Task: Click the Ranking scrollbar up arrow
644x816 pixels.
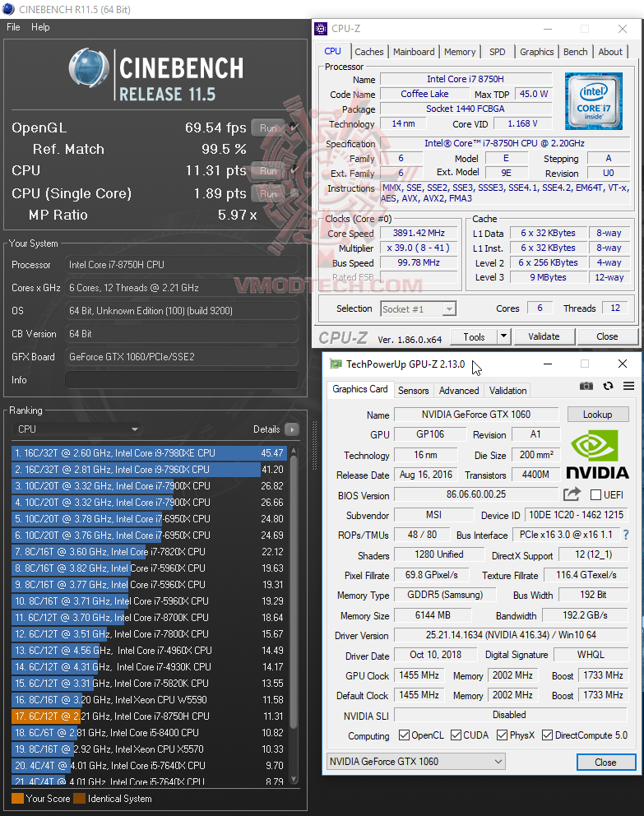Action: click(x=294, y=451)
